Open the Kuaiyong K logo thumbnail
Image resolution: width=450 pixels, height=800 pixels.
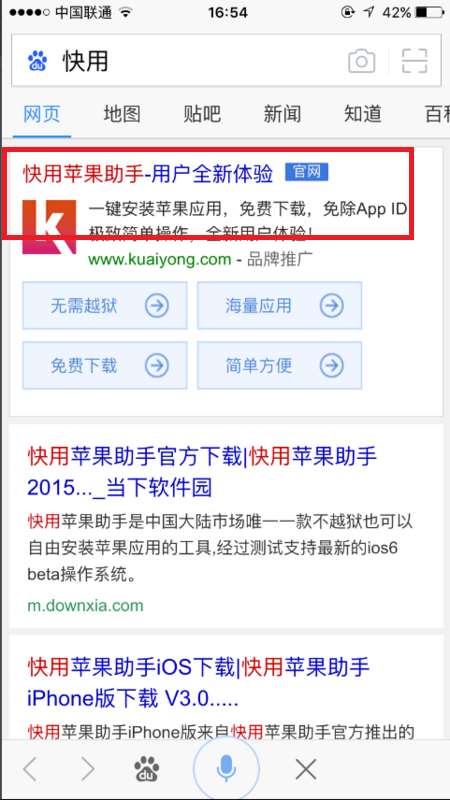(49, 227)
